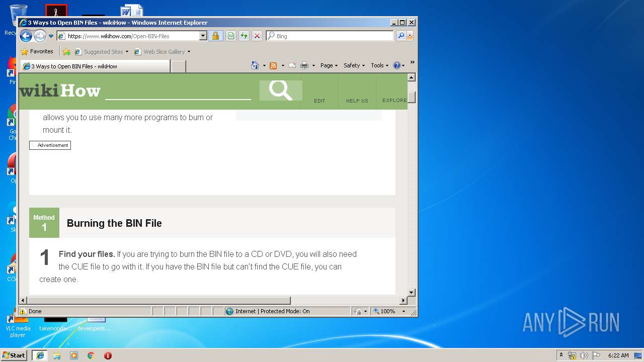Click the 'Burning the BIN File' heading
The image size is (644, 362).
coord(114,223)
